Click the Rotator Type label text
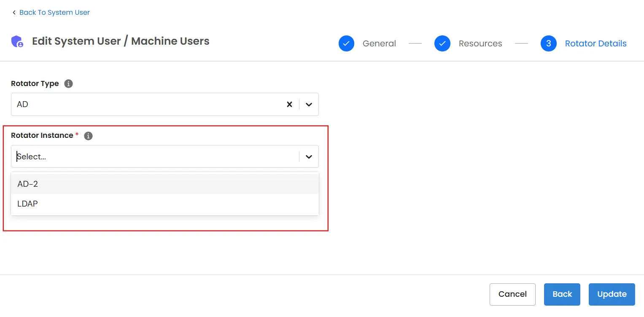This screenshot has height=317, width=644. [35, 83]
